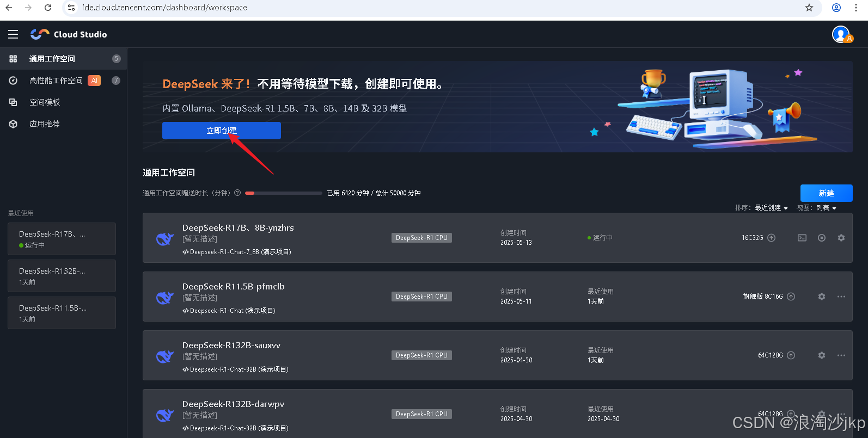
Task: Open settings gear for DeepSeek-R132B-sauxvv
Action: pyautogui.click(x=822, y=355)
